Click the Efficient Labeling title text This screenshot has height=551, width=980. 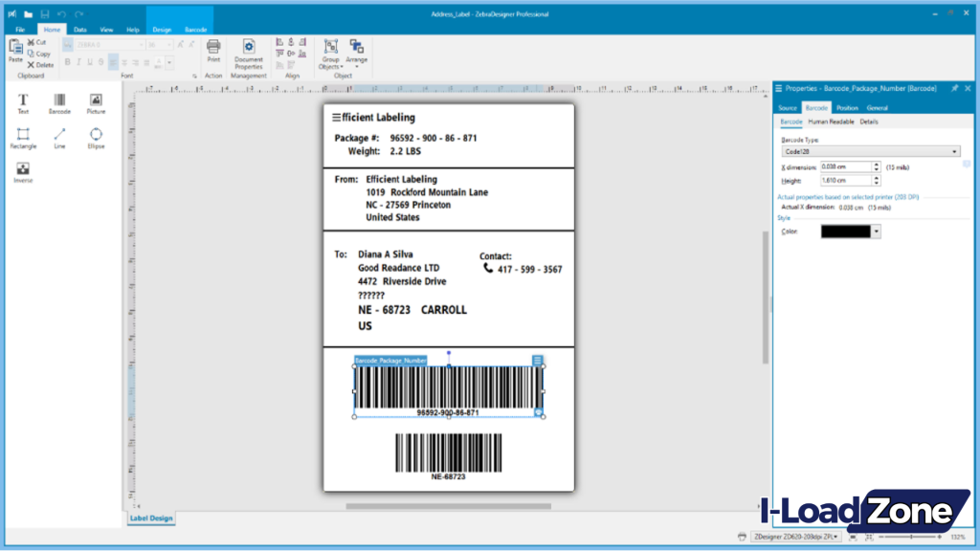374,118
